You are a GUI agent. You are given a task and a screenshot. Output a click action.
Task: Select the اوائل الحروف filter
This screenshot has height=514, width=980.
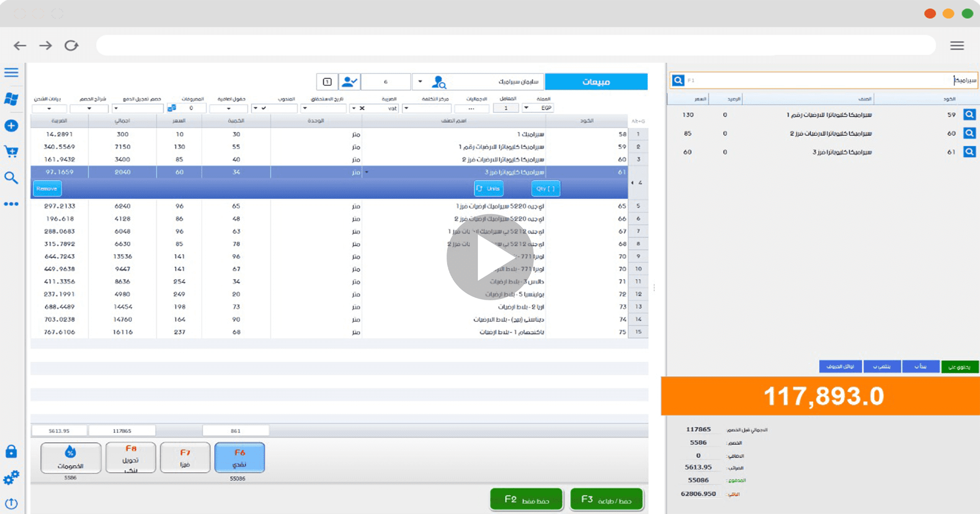pos(840,367)
